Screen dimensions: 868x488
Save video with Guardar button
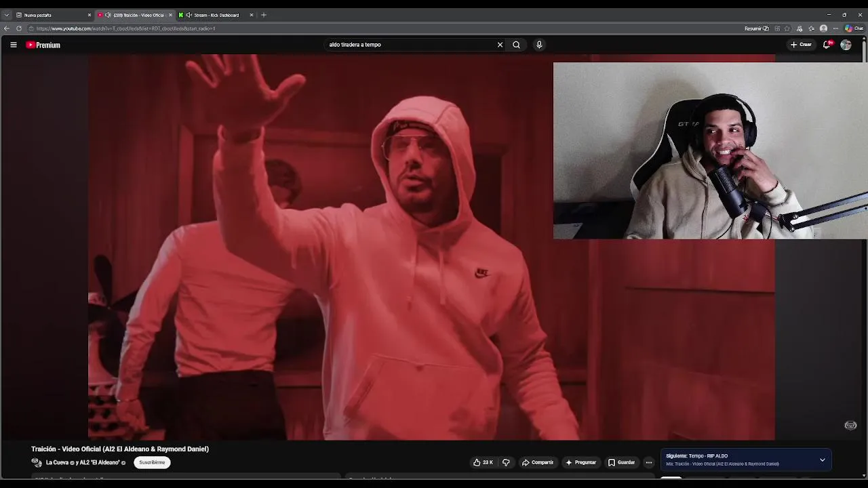[621, 462]
